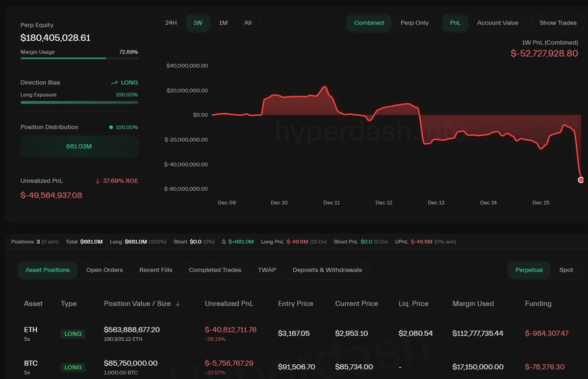
Task: Sort by the Unrealized PnL column header
Action: point(229,304)
